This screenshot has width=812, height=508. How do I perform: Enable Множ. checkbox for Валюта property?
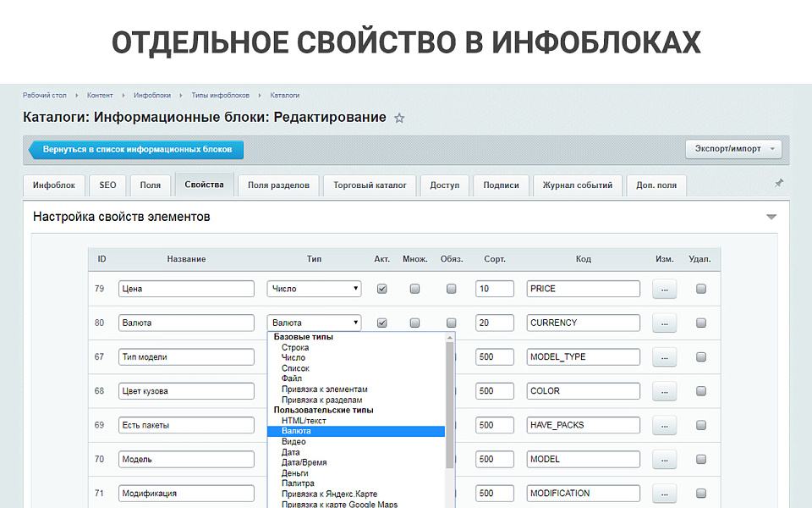tap(414, 323)
